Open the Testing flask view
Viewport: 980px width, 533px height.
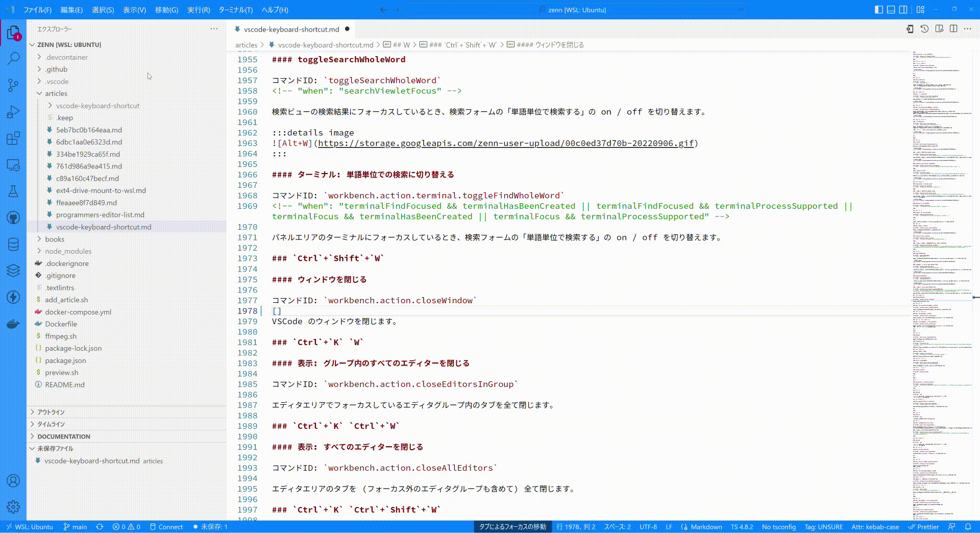click(x=13, y=191)
